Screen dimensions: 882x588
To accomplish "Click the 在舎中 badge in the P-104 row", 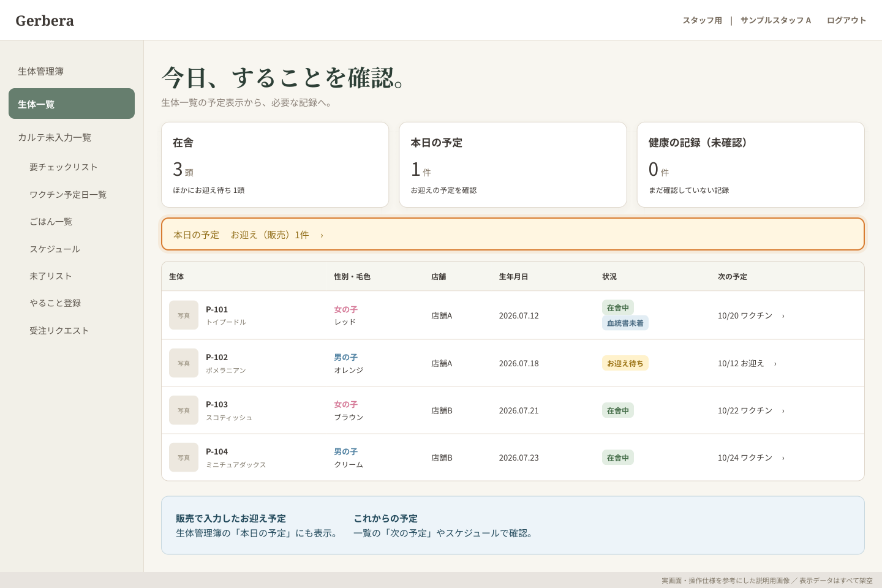I will [x=617, y=458].
